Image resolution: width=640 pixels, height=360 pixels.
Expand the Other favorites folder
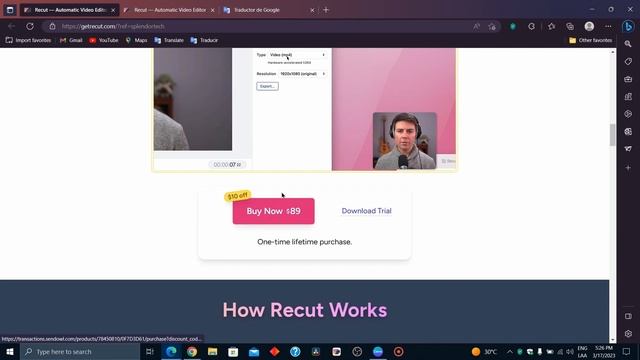click(x=591, y=40)
